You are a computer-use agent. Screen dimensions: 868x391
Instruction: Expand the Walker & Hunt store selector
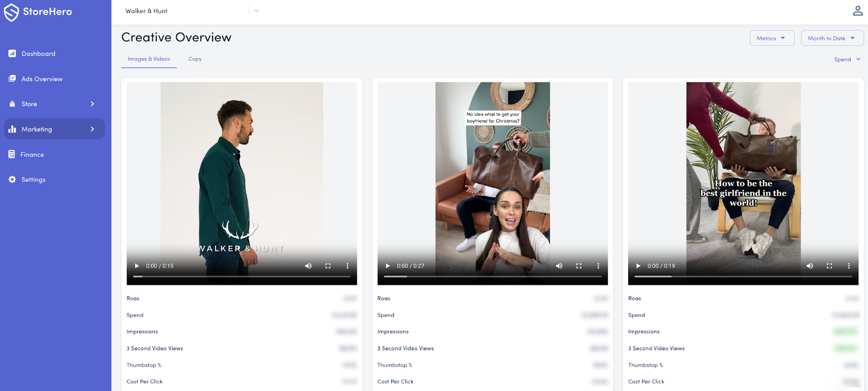pyautogui.click(x=257, y=11)
